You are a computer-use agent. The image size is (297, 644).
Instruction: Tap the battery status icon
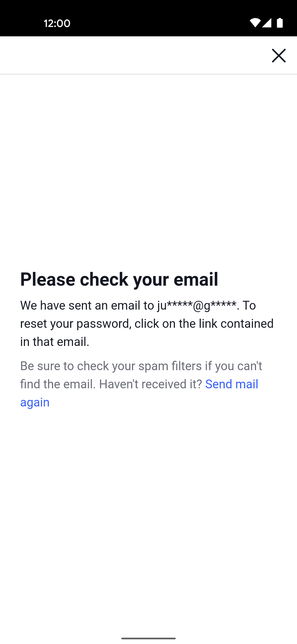[280, 23]
